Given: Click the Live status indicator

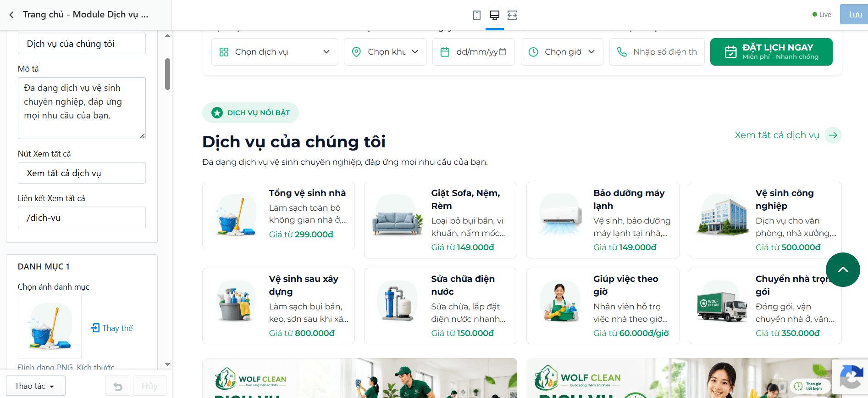Looking at the screenshot, I should tap(822, 15).
